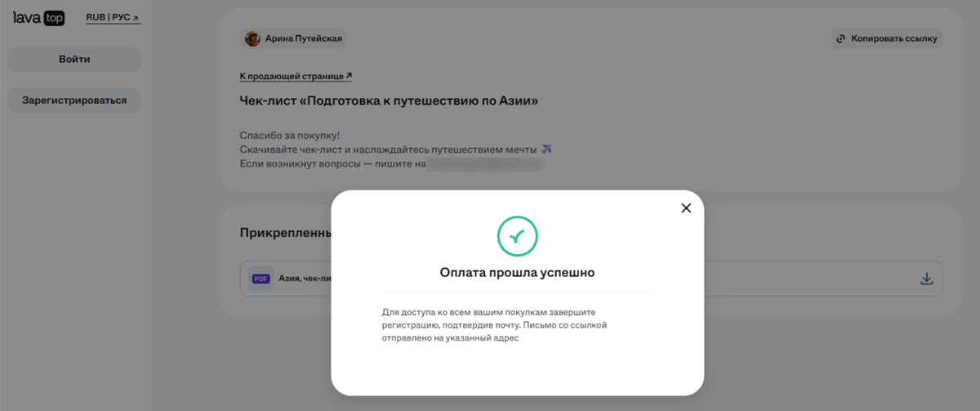980x411 pixels.
Task: Click the Спасибо за покупку! line
Action: pos(289,135)
